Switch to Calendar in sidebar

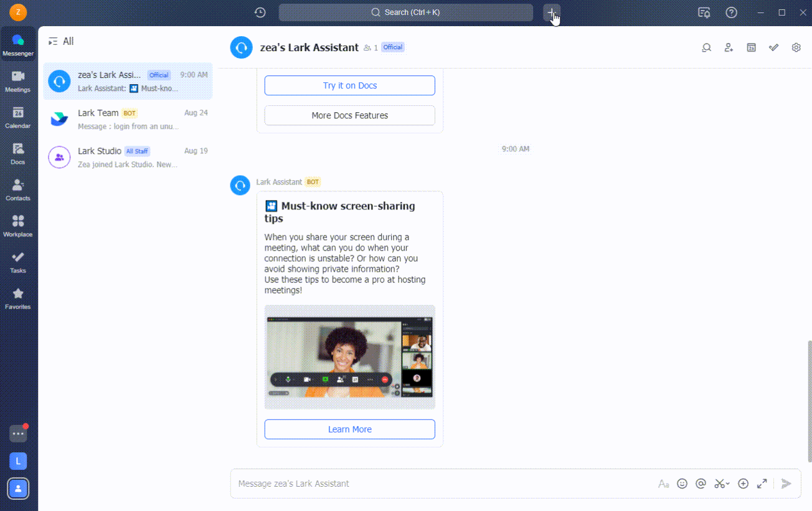pos(17,117)
